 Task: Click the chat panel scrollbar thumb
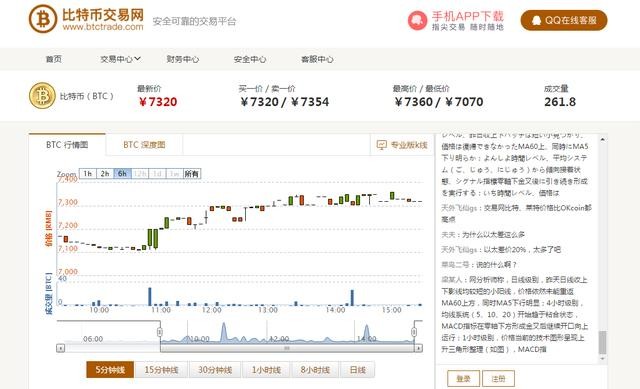[602, 342]
